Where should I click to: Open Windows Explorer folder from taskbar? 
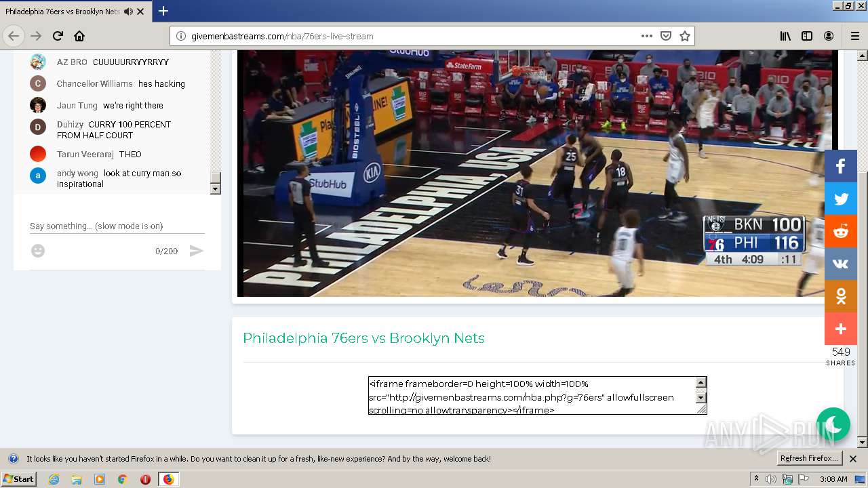[x=77, y=479]
